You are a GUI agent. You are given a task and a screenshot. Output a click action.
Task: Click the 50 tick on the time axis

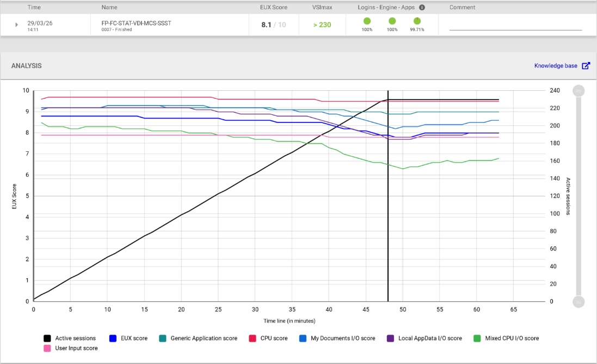[403, 310]
